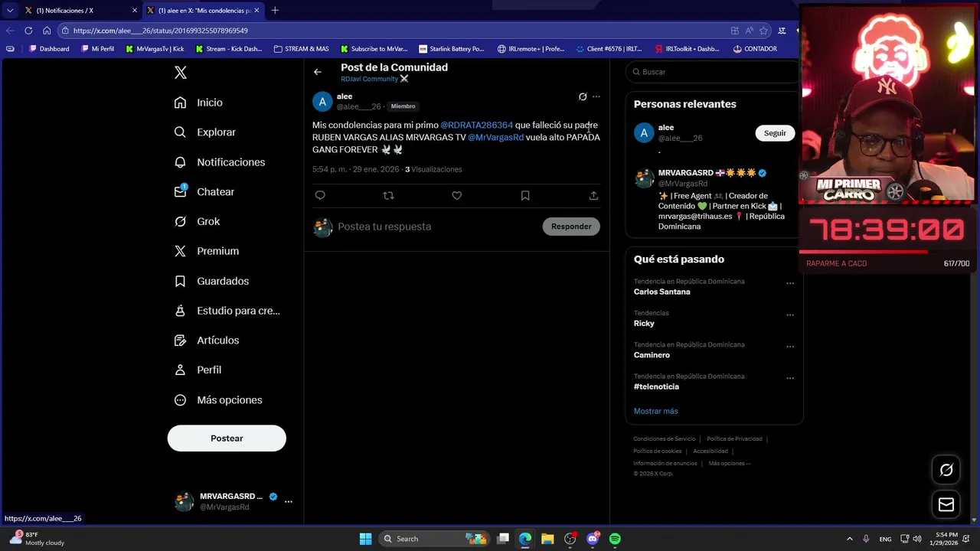This screenshot has width=980, height=551.
Task: Click the Grok icon on alee's post
Action: click(583, 96)
